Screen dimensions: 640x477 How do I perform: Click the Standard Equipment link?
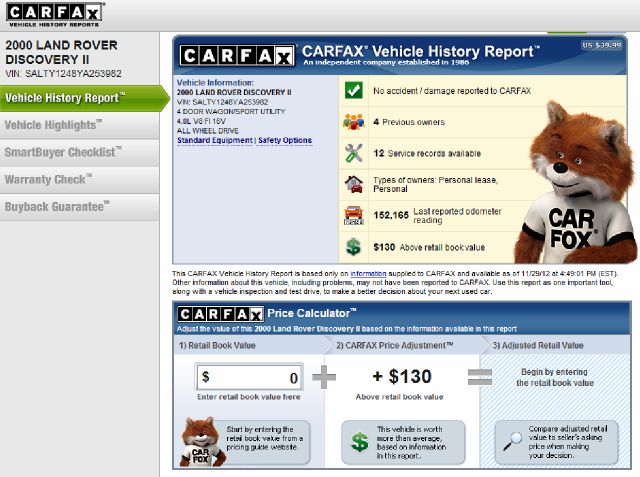(214, 140)
